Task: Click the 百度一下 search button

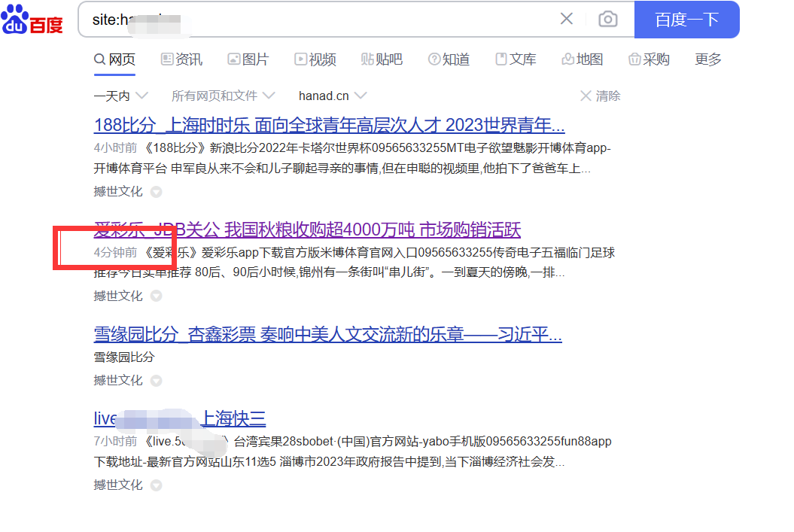Action: [x=686, y=20]
